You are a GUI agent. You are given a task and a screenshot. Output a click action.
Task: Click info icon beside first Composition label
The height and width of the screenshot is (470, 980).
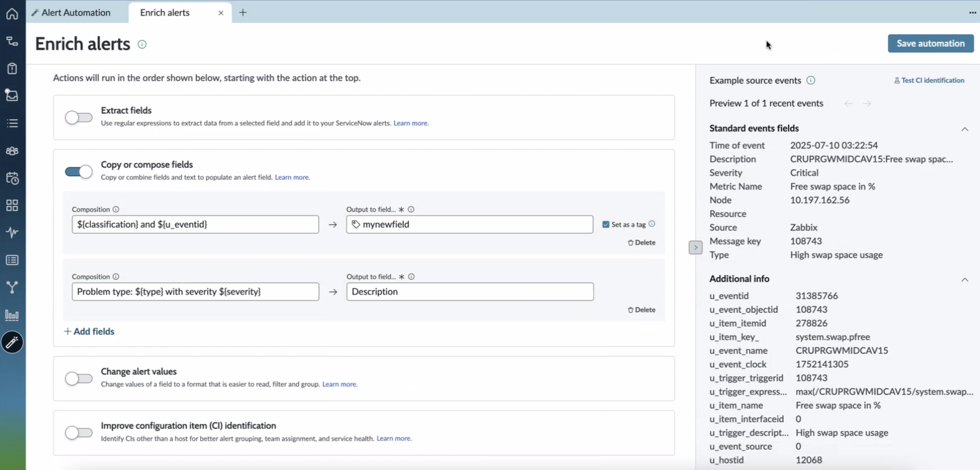click(x=116, y=210)
